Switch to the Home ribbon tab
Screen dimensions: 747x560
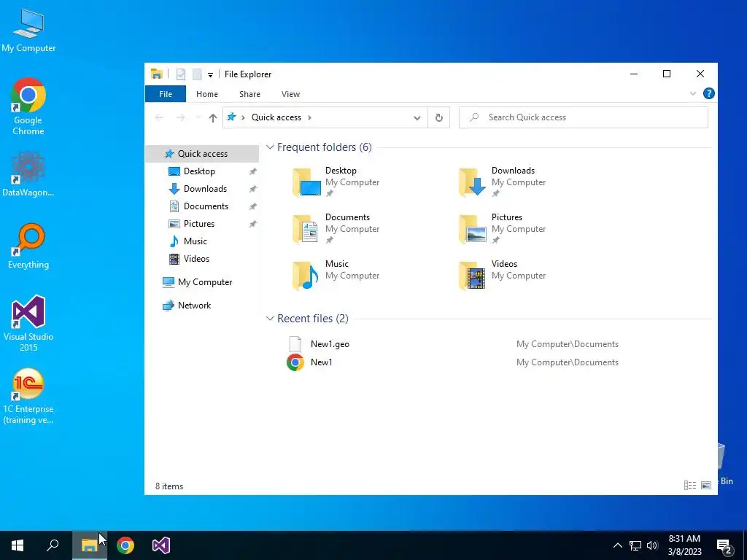(206, 94)
